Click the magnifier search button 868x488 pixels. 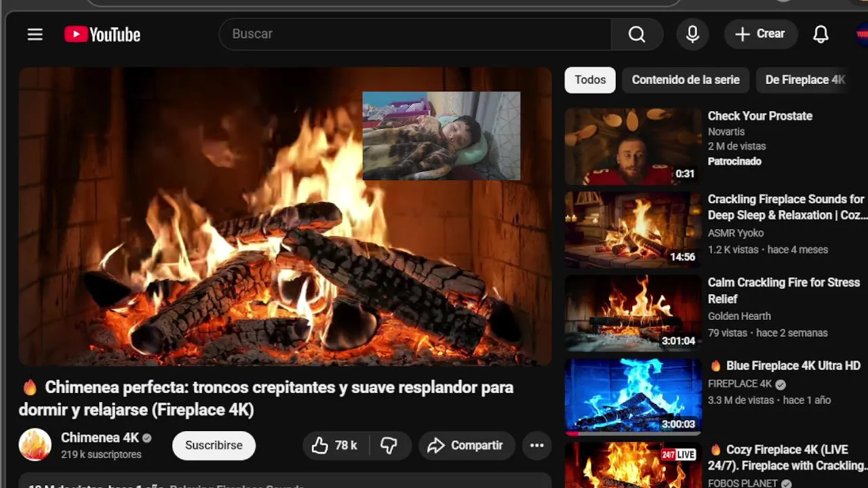637,34
